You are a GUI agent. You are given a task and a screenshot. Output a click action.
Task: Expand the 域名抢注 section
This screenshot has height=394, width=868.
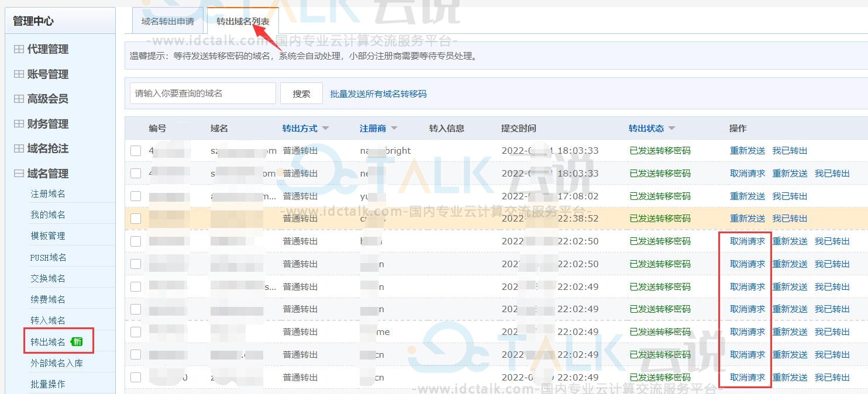coord(41,148)
